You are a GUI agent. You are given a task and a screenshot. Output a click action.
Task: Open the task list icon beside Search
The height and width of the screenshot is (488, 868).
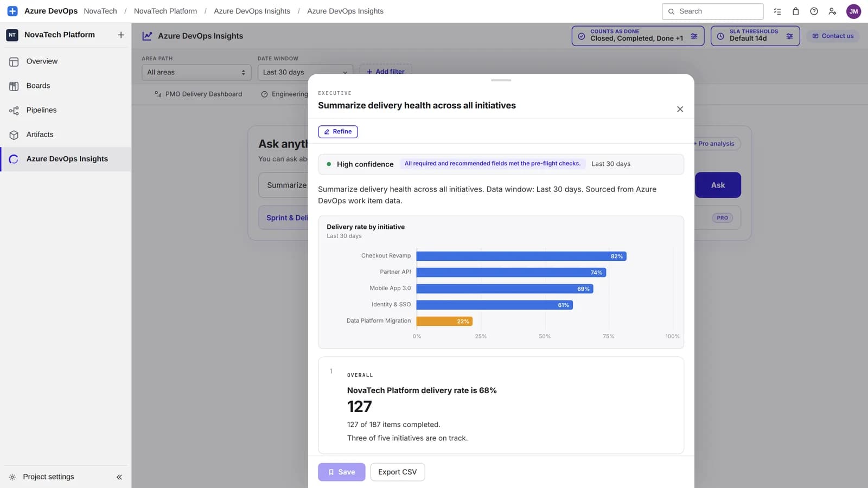(777, 11)
